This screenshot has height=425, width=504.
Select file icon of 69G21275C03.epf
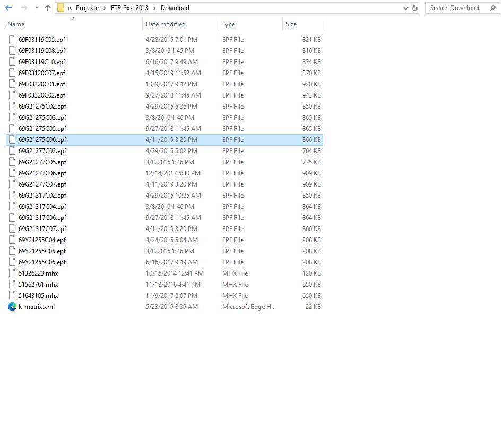[12, 118]
